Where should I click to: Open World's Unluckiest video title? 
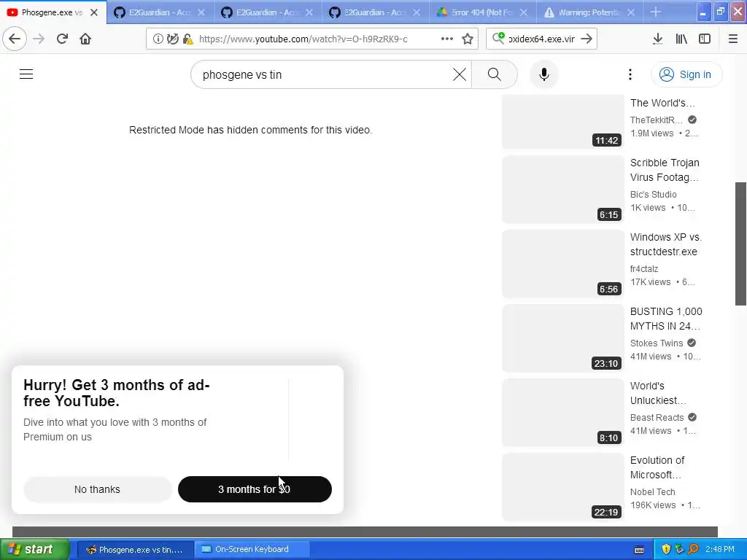[x=658, y=393]
